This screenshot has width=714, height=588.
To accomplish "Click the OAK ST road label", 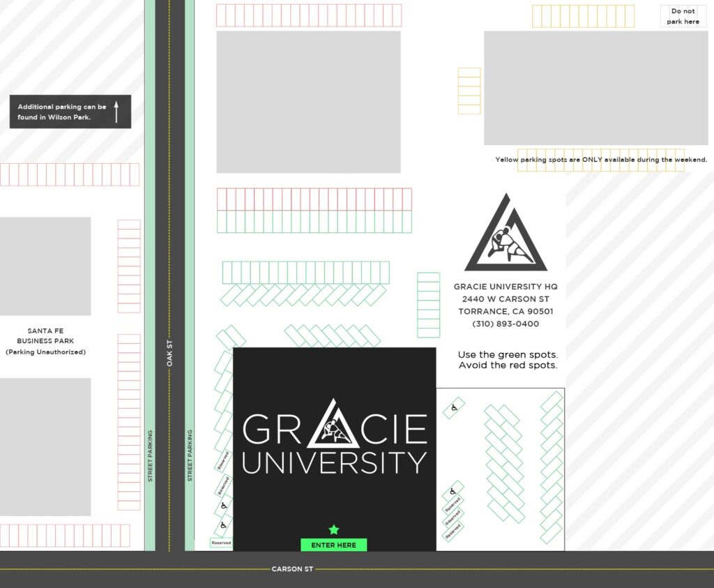I will (169, 353).
